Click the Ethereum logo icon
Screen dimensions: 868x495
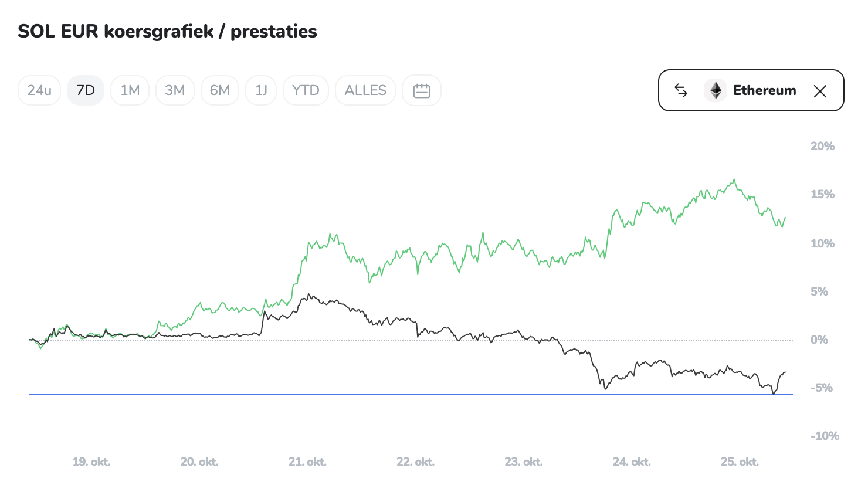716,90
